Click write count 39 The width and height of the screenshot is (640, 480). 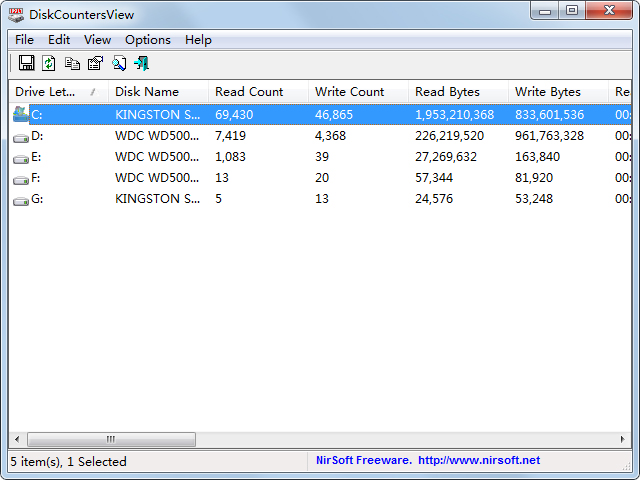click(322, 157)
